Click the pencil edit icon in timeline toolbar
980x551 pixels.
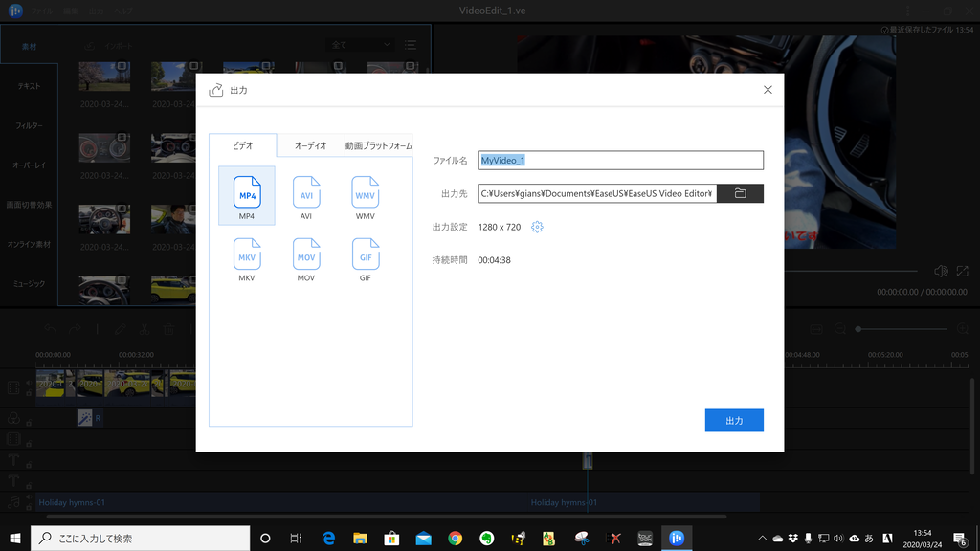pos(121,329)
